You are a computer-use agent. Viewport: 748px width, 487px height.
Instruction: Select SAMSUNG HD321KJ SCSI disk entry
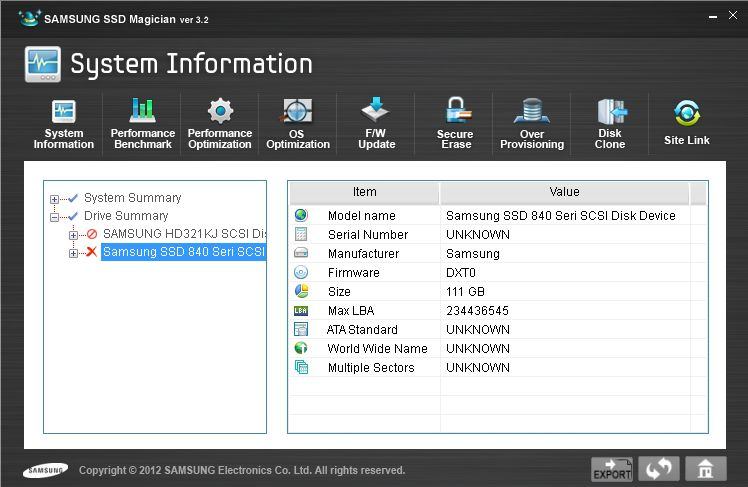[x=184, y=234]
